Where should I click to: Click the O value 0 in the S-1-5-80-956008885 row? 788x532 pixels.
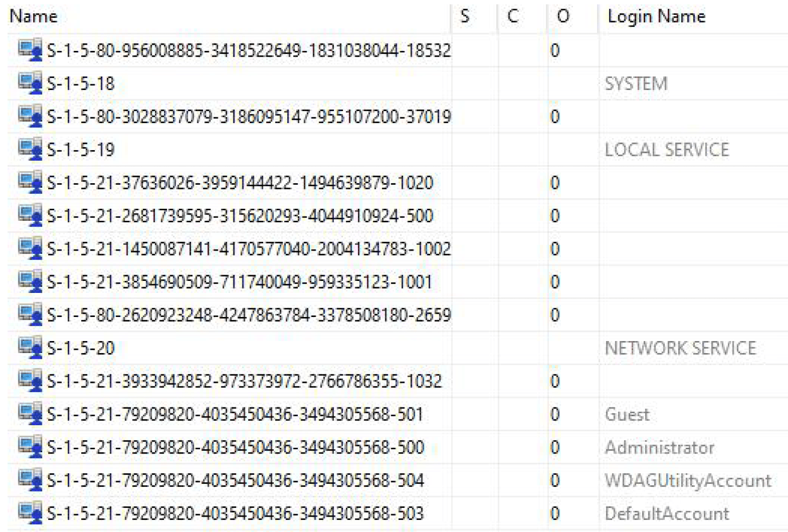point(555,51)
